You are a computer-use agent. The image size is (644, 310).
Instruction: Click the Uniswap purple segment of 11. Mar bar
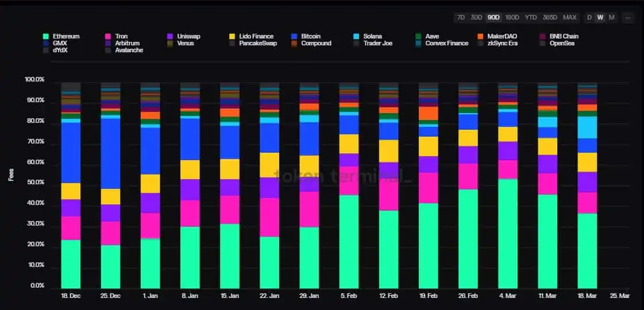[x=547, y=164]
